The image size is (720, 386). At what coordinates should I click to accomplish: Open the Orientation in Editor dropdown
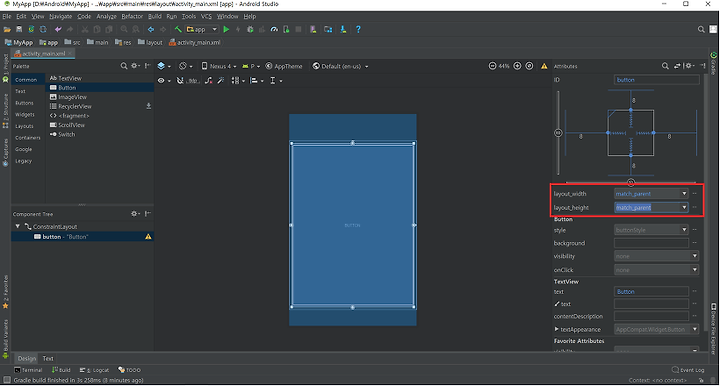coord(186,66)
